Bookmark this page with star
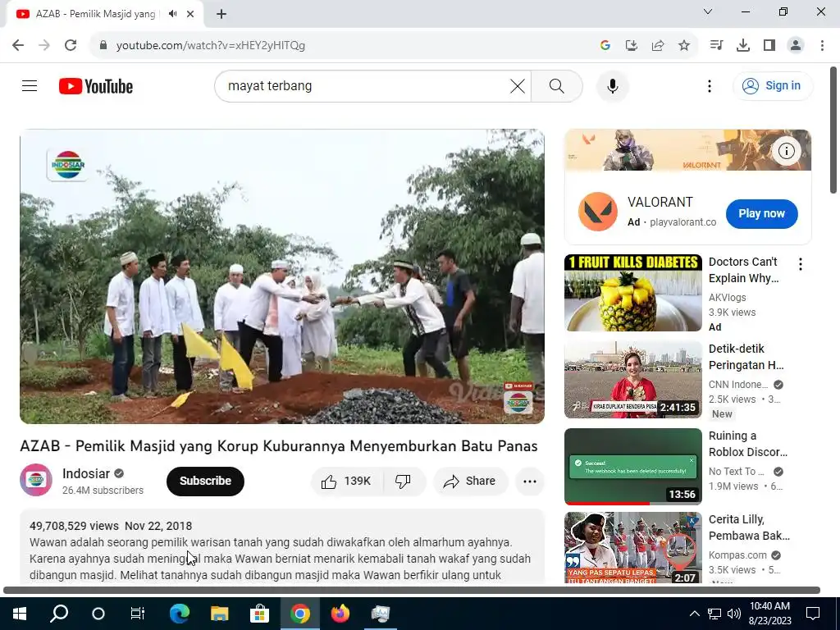This screenshot has height=630, width=840. (684, 46)
